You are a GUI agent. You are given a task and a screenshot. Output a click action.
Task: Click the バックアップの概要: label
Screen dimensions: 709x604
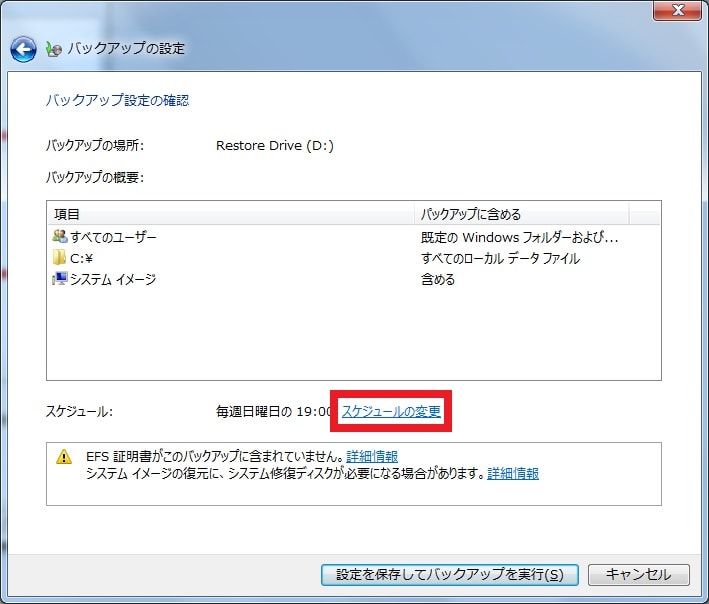click(x=95, y=177)
